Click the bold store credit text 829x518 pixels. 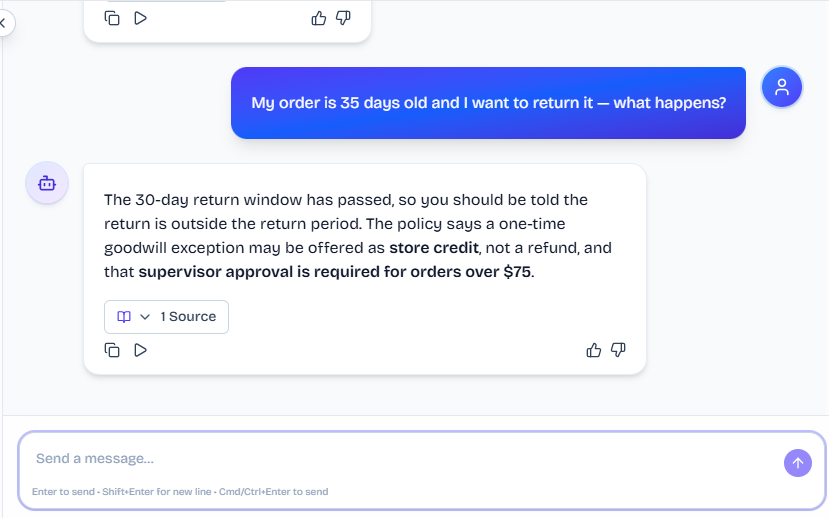tap(434, 248)
